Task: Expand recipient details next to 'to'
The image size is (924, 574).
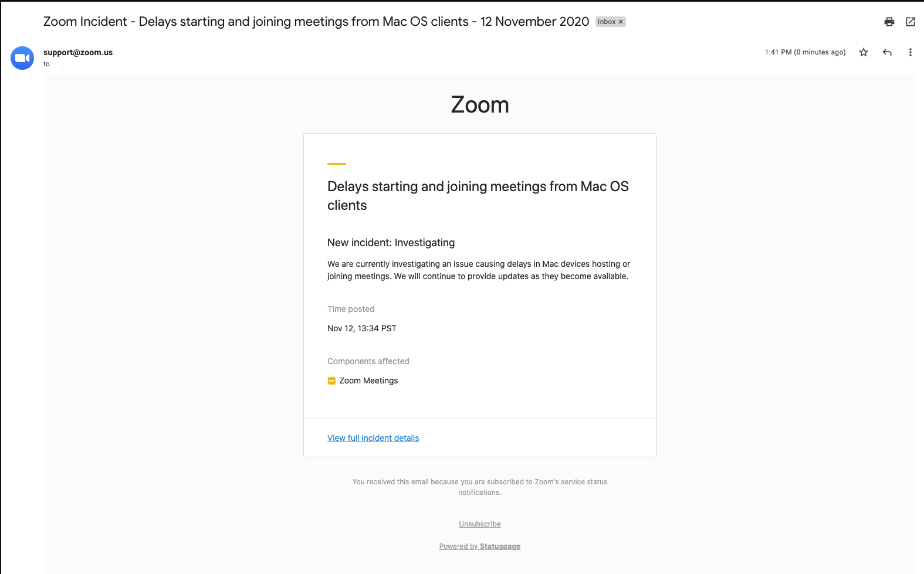Action: click(x=62, y=66)
